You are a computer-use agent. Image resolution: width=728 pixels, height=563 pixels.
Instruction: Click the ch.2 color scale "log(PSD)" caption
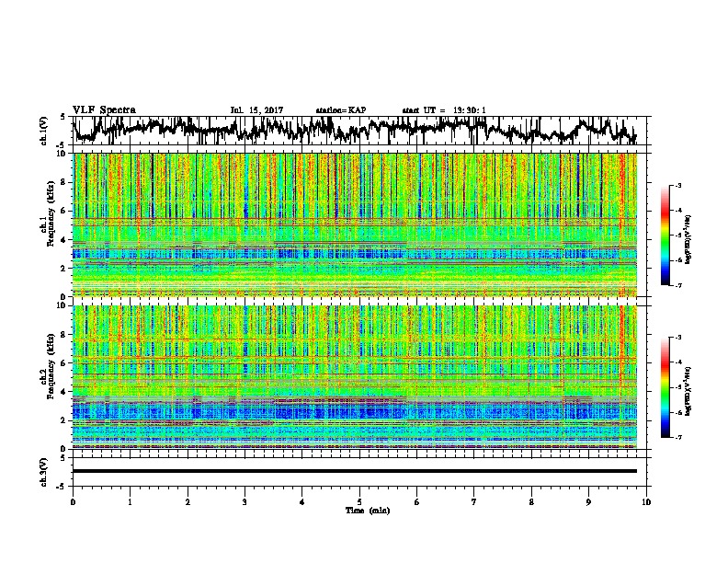[x=688, y=391]
